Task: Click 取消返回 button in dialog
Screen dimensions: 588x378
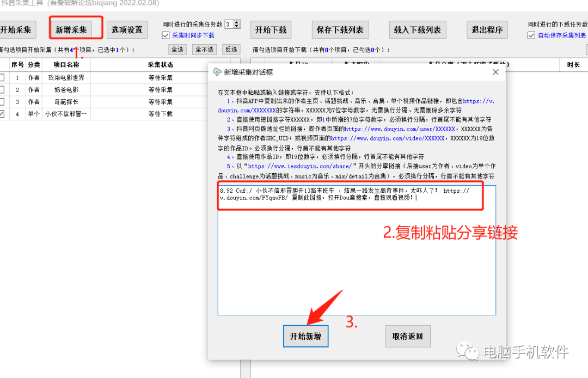Action: [x=408, y=337]
